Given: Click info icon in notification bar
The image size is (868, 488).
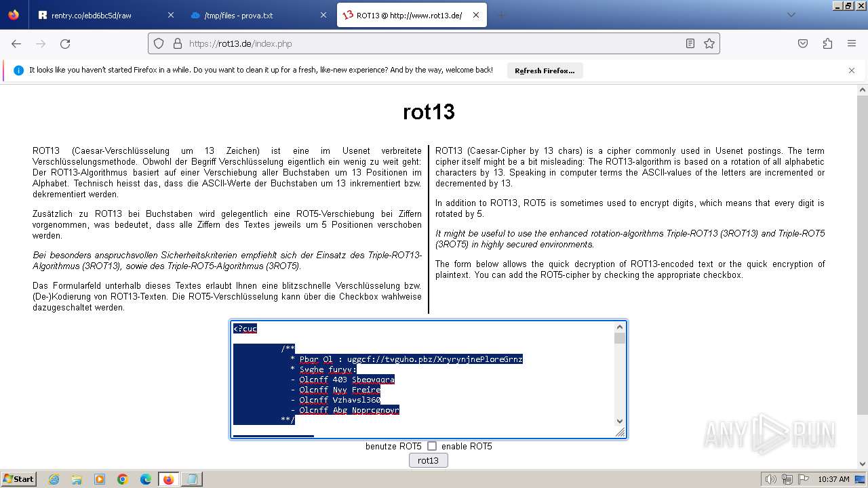Looking at the screenshot, I should pyautogui.click(x=18, y=70).
